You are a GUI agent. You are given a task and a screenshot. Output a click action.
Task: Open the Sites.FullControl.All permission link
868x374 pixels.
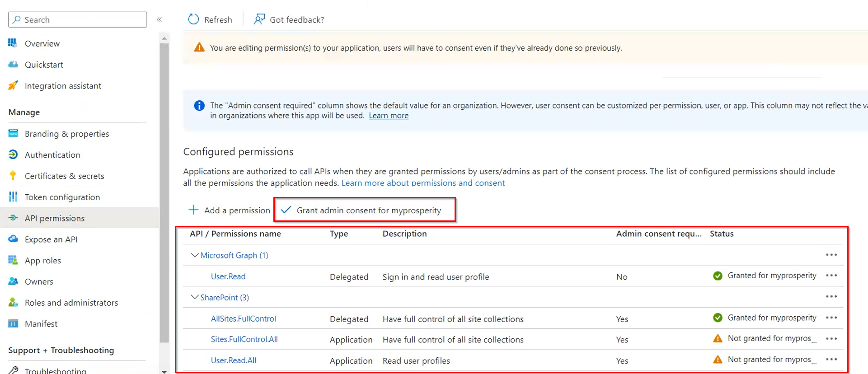[x=244, y=339]
